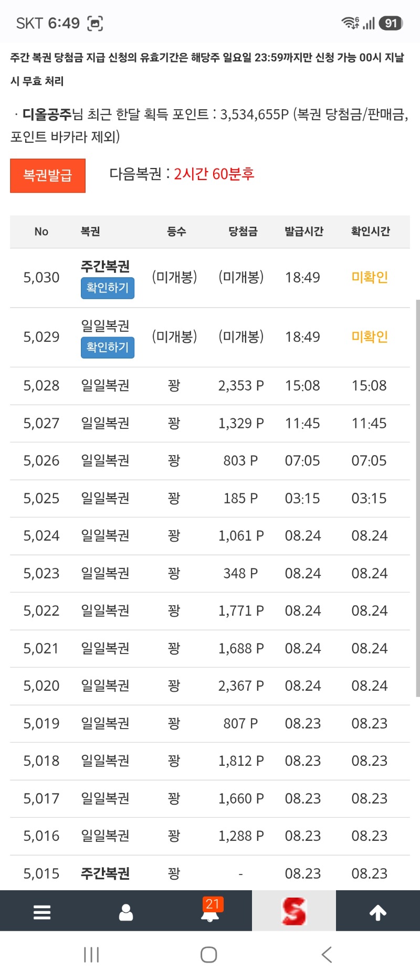Tap 확인하기 for 일일복권 row 5,029
Viewport: 420px width, 980px height.
click(x=108, y=347)
